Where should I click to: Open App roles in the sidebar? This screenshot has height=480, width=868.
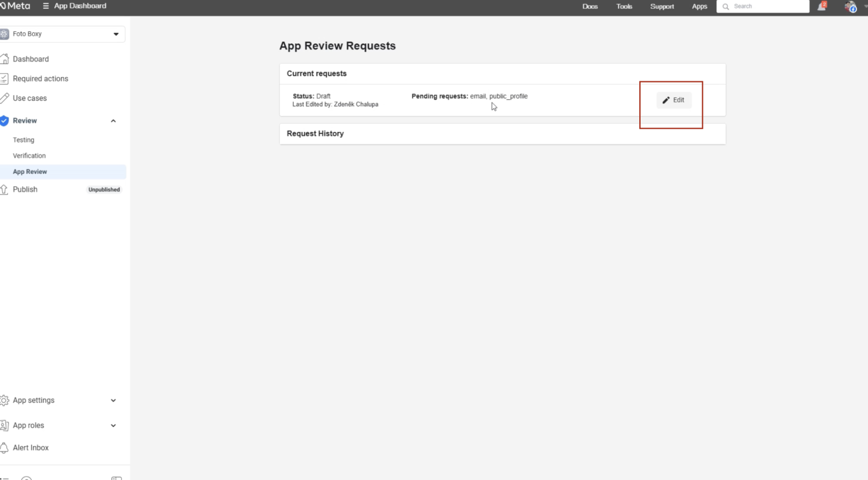pos(28,425)
